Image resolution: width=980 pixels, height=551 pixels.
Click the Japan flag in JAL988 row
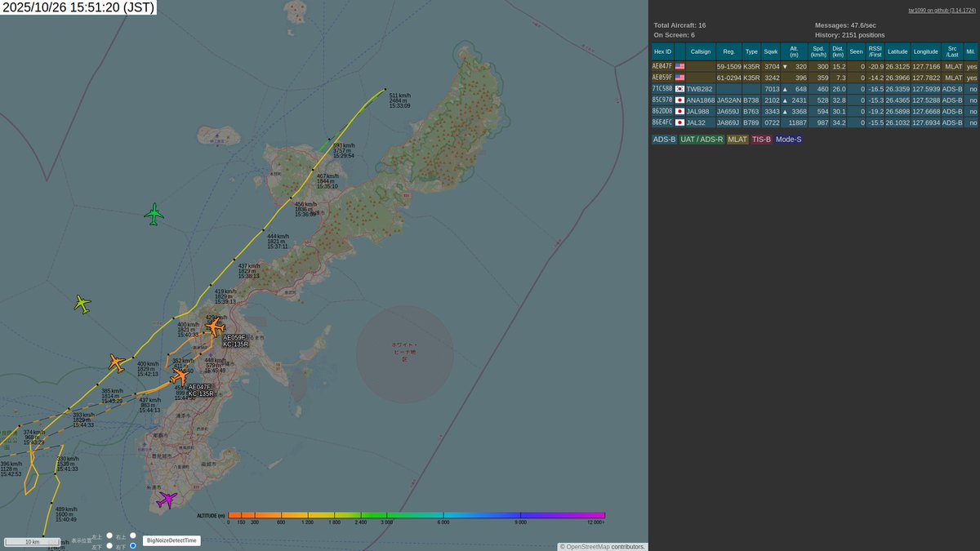click(679, 111)
